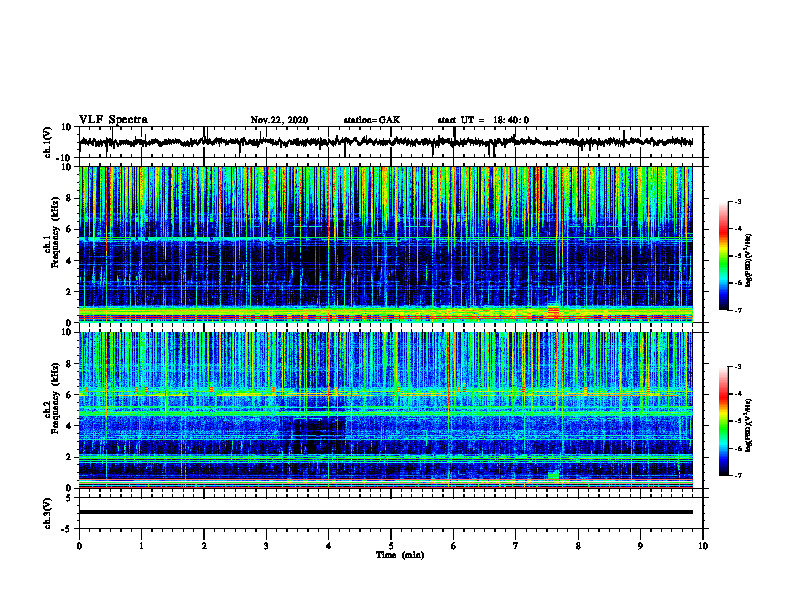Click the "10" kHz tick of ch.2 spectrogram

67,332
